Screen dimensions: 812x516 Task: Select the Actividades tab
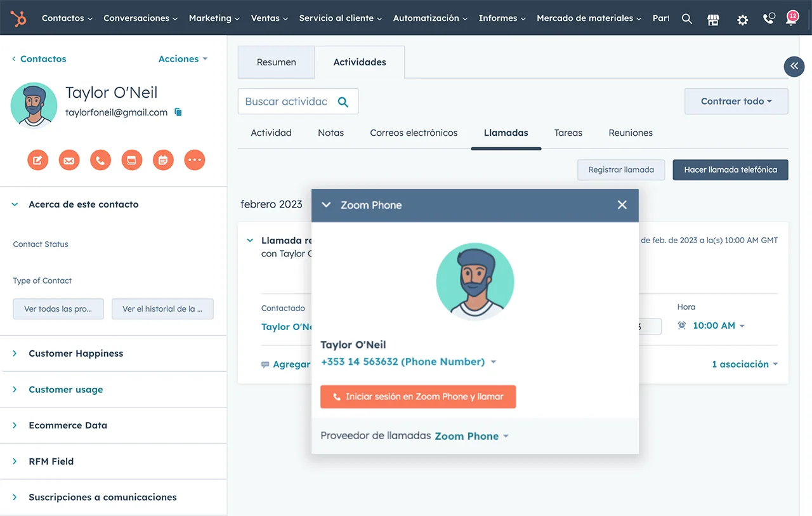coord(360,62)
